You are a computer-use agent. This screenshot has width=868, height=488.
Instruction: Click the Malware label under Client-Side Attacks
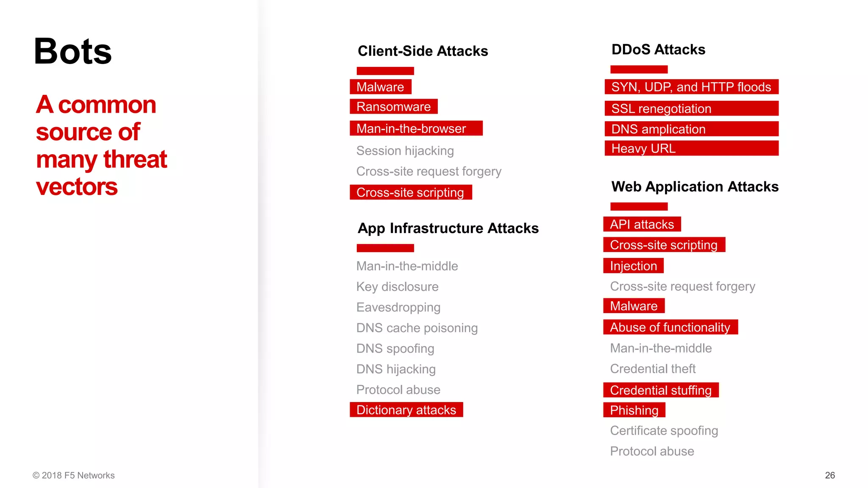[380, 87]
